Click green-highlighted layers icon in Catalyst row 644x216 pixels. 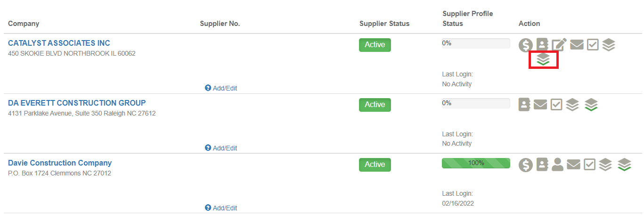point(543,59)
